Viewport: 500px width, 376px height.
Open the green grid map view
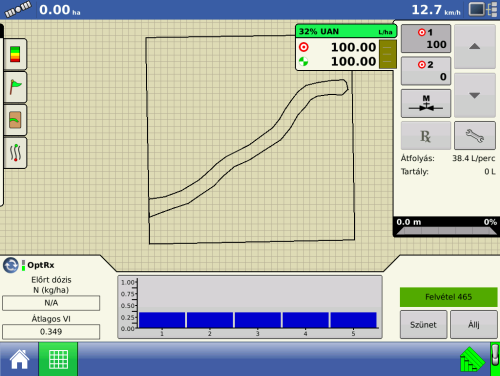click(58, 359)
